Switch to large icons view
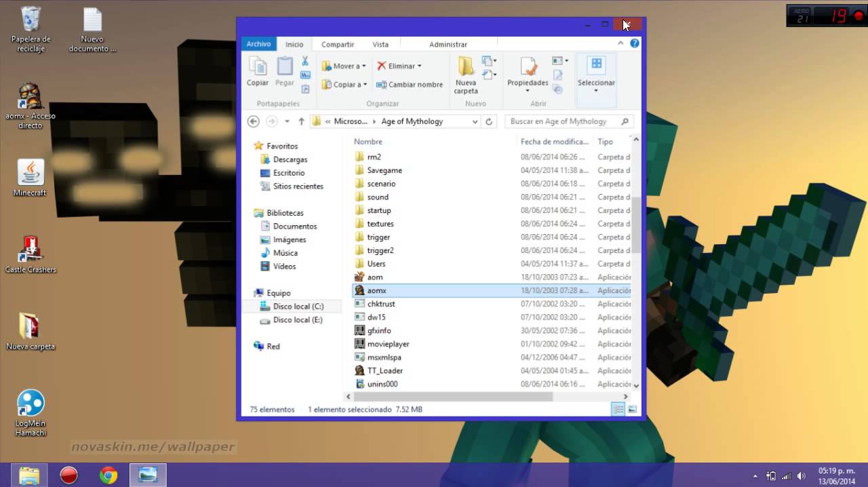Viewport: 868px width, 487px height. click(632, 410)
